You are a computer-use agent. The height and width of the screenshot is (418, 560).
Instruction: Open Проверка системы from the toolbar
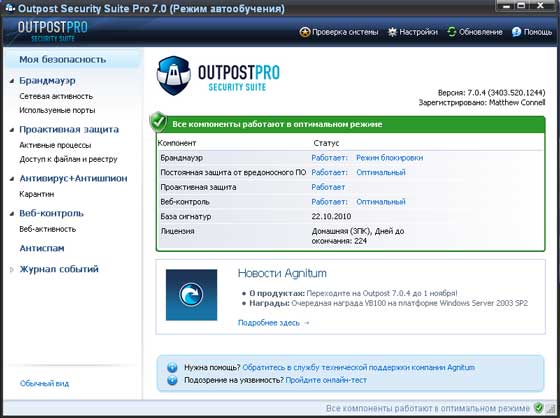click(339, 32)
